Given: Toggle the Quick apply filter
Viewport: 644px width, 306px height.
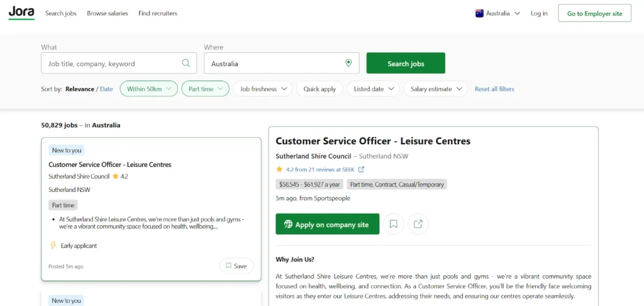Looking at the screenshot, I should (319, 89).
